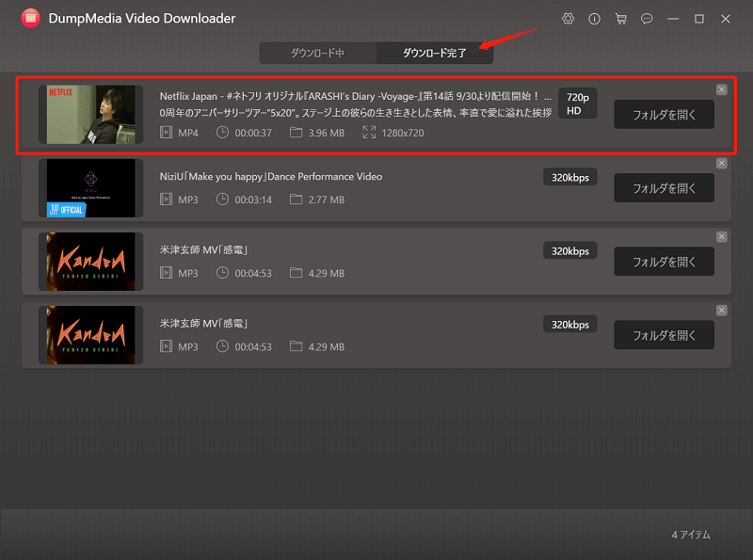Open folder for last 米津玄師 感電 item
Image resolution: width=753 pixels, height=560 pixels.
[x=664, y=335]
